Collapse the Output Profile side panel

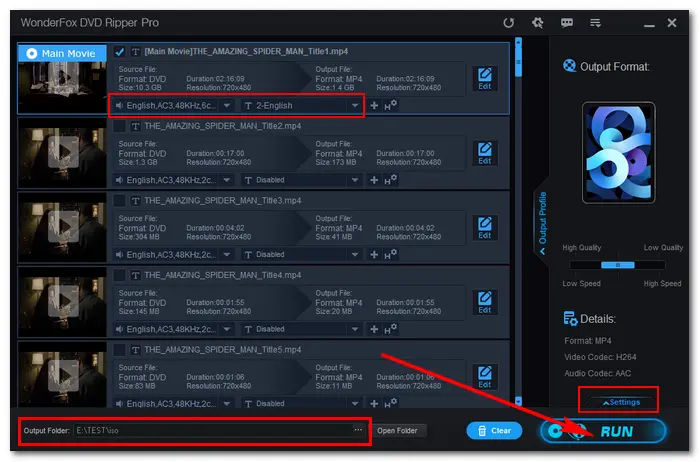(x=542, y=223)
